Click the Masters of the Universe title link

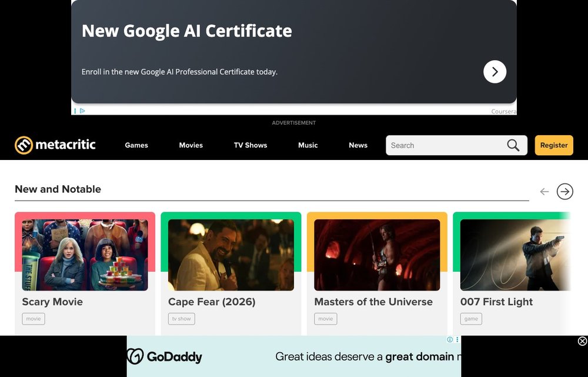pos(373,302)
